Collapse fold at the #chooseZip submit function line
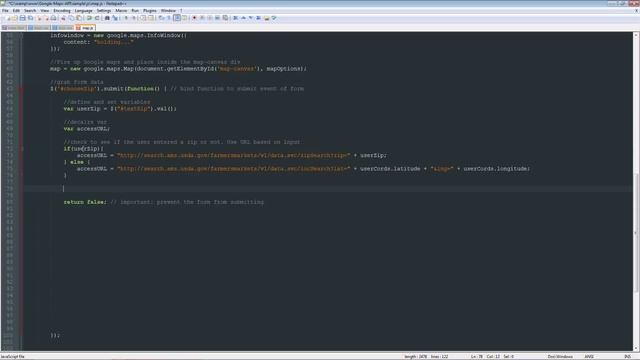 pyautogui.click(x=22, y=89)
